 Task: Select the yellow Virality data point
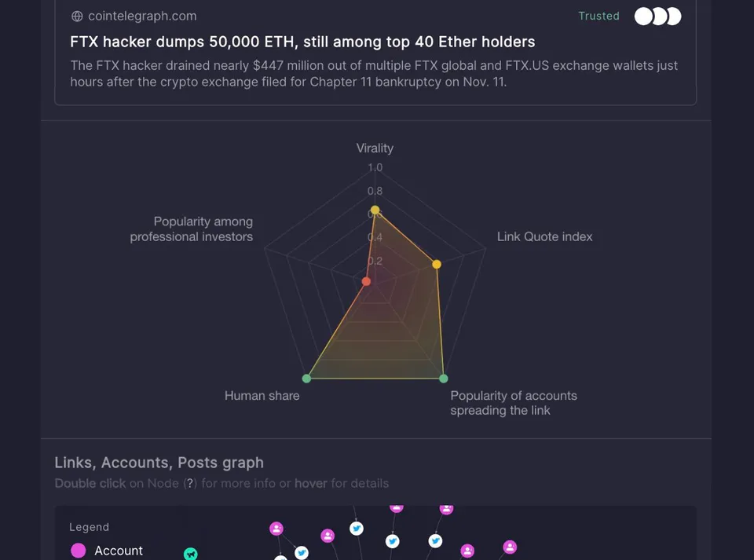click(x=375, y=210)
